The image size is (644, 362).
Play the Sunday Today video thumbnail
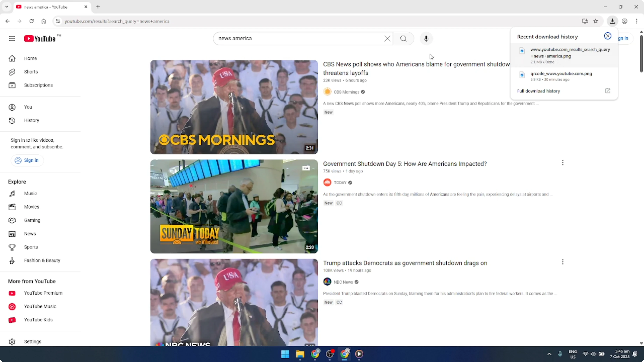click(x=234, y=206)
